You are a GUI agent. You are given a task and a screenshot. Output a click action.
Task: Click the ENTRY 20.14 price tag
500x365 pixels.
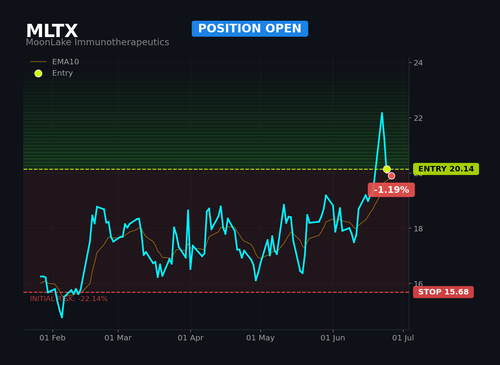click(446, 169)
